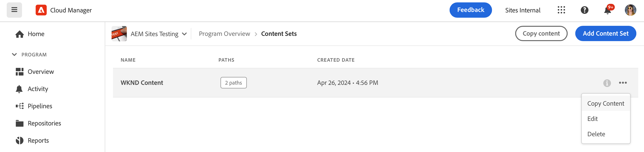The width and height of the screenshot is (644, 152).
Task: Collapse the PROGRAM section chevron
Action: pyautogui.click(x=15, y=54)
